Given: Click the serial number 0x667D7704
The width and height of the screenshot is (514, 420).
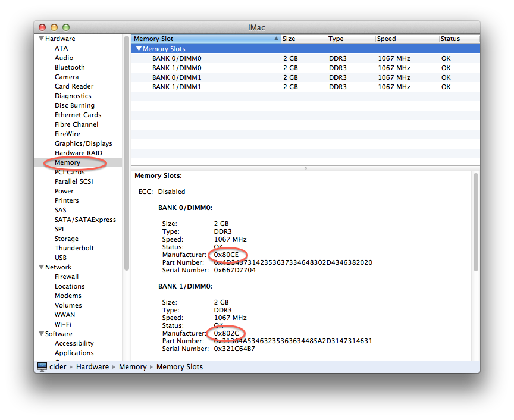Looking at the screenshot, I should pyautogui.click(x=235, y=270).
